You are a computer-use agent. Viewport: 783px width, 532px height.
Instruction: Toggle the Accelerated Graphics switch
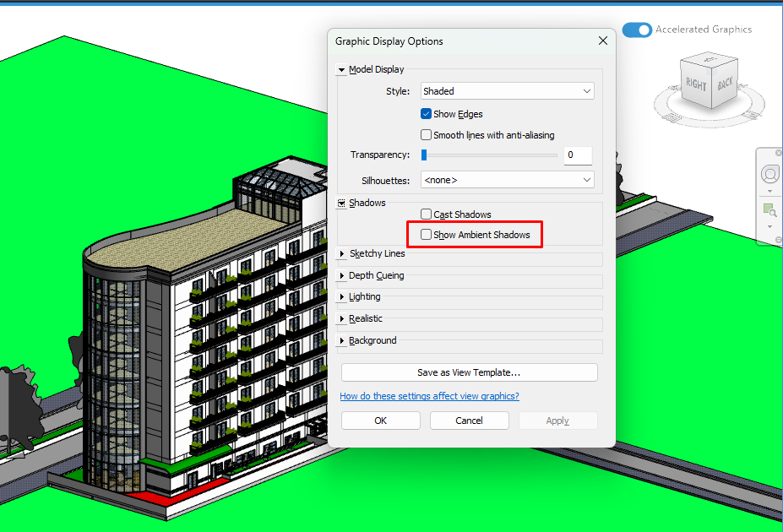click(637, 30)
